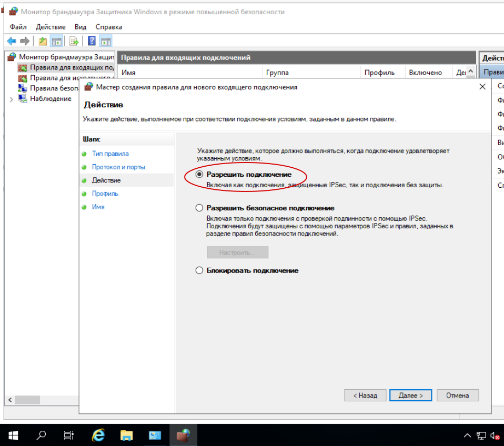Choose 'Блокировать подключение' radio option
This screenshot has height=446, width=504.
click(x=199, y=270)
